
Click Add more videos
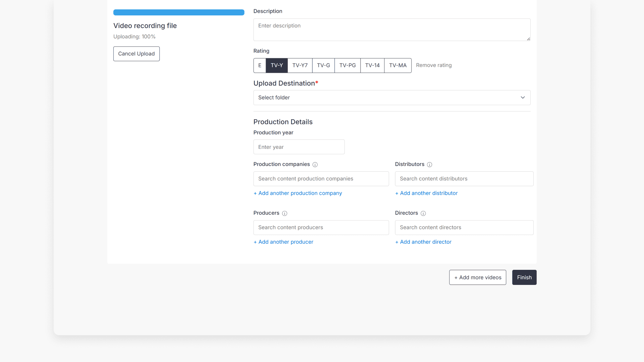coord(478,277)
